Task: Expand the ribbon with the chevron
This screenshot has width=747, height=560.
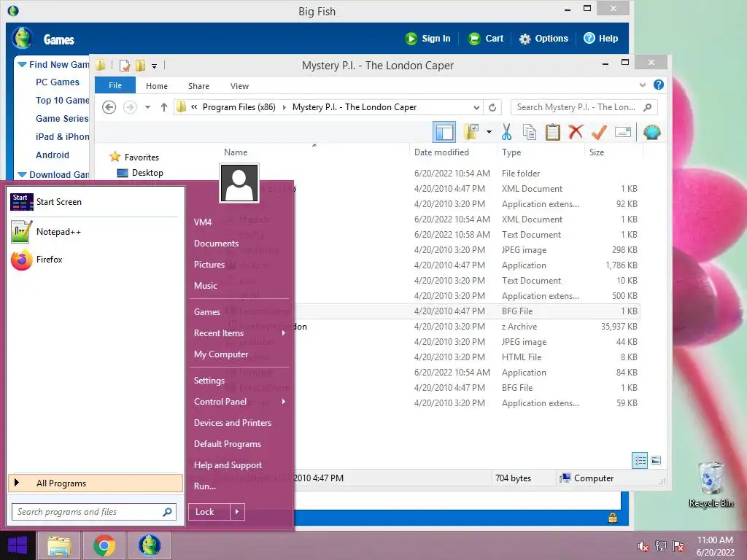Action: click(x=642, y=85)
